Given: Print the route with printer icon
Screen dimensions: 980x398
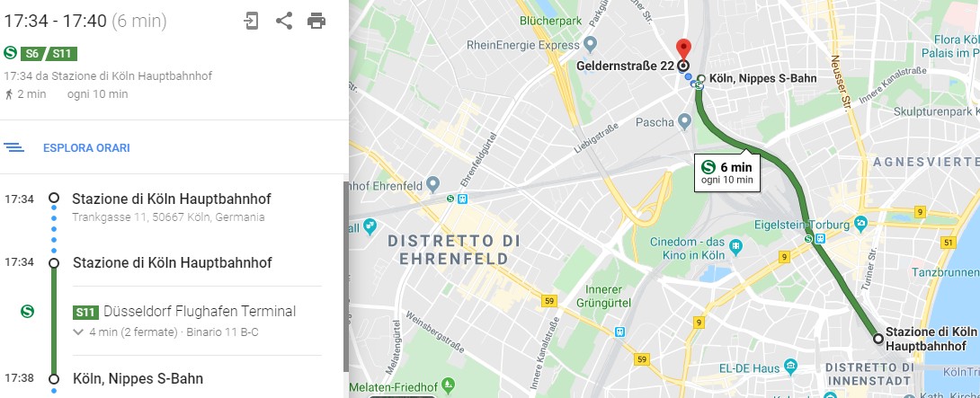Looking at the screenshot, I should tap(316, 22).
